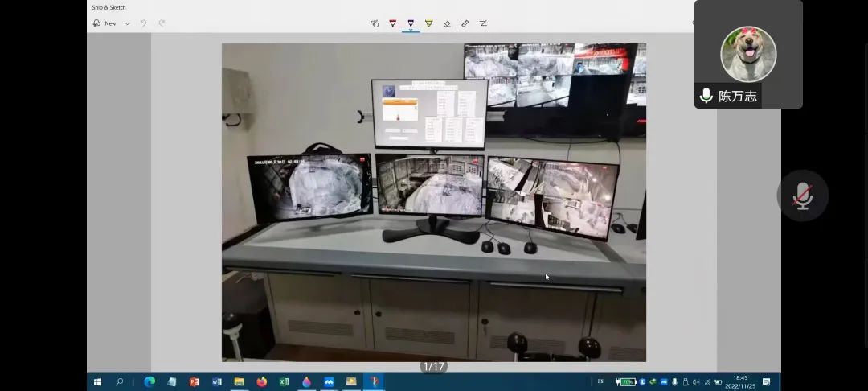The width and height of the screenshot is (868, 391).
Task: Click 陈万志's dog avatar thumbnail
Action: (748, 54)
